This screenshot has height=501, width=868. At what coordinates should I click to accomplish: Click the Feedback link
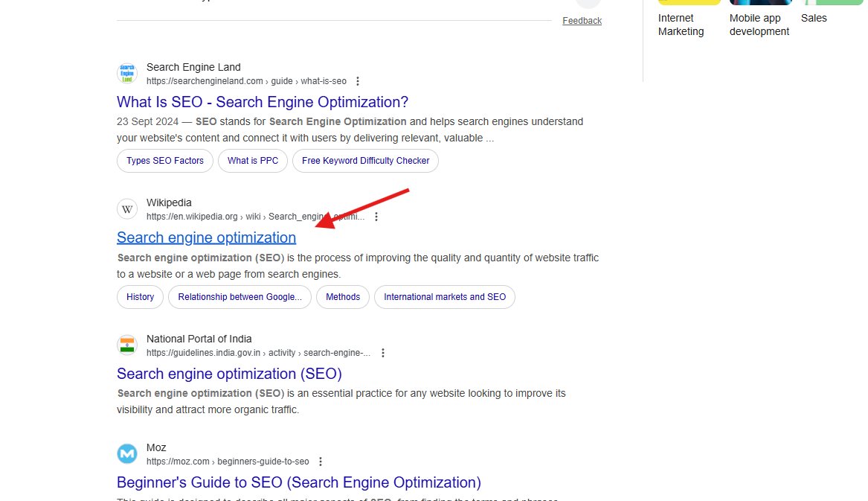click(x=582, y=20)
